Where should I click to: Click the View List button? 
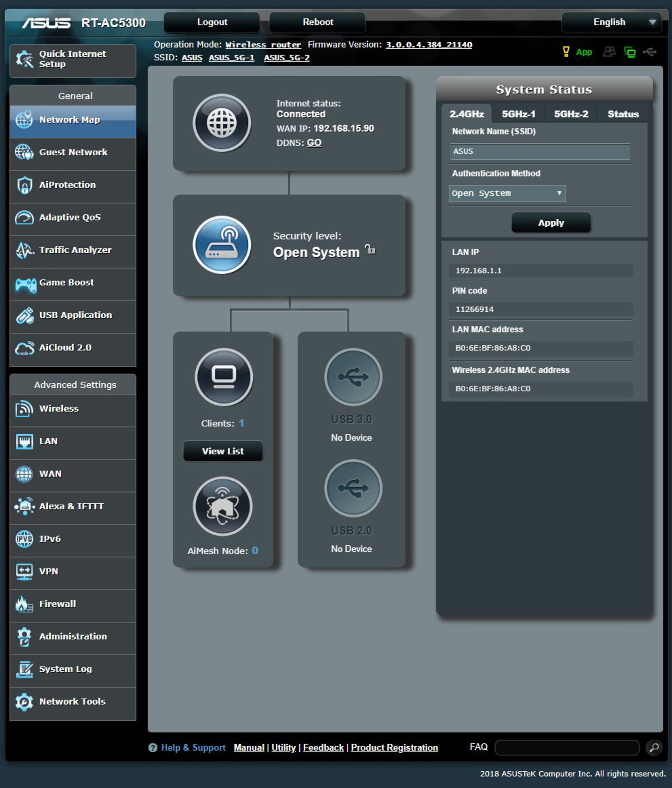tap(223, 451)
